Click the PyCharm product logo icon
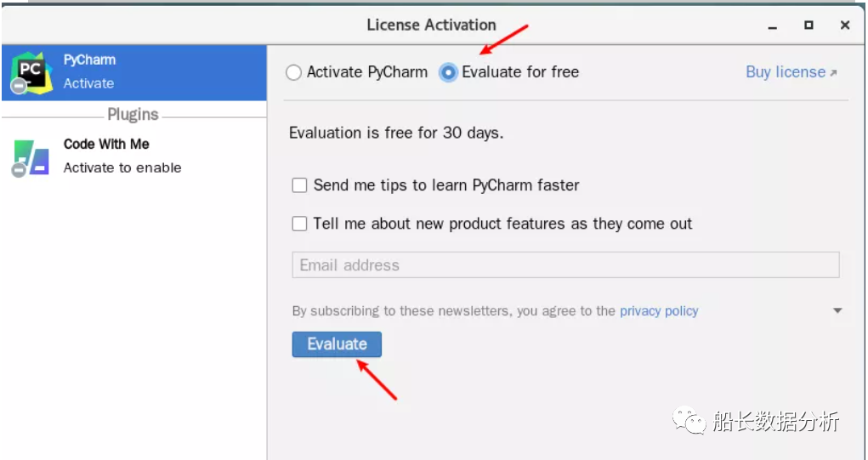Screen dimensions: 868x460 coord(31,72)
